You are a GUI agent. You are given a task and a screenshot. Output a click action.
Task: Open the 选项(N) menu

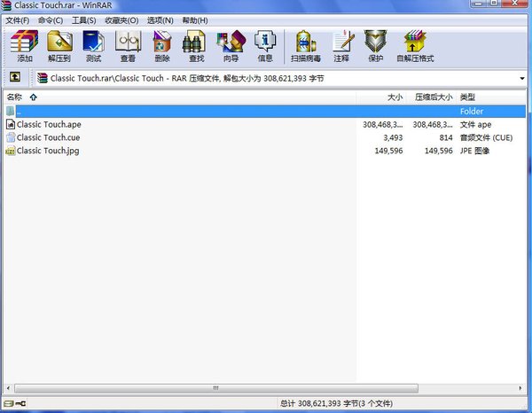coord(160,20)
